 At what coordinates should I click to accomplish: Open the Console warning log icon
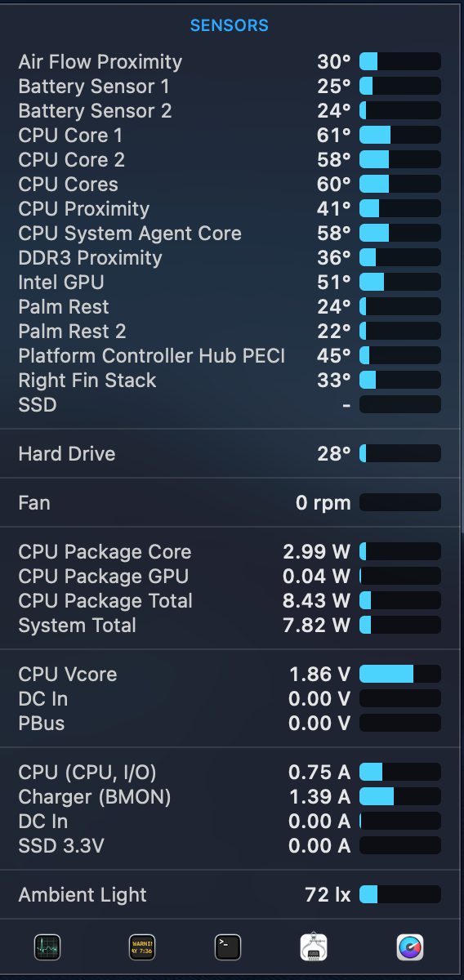141,947
